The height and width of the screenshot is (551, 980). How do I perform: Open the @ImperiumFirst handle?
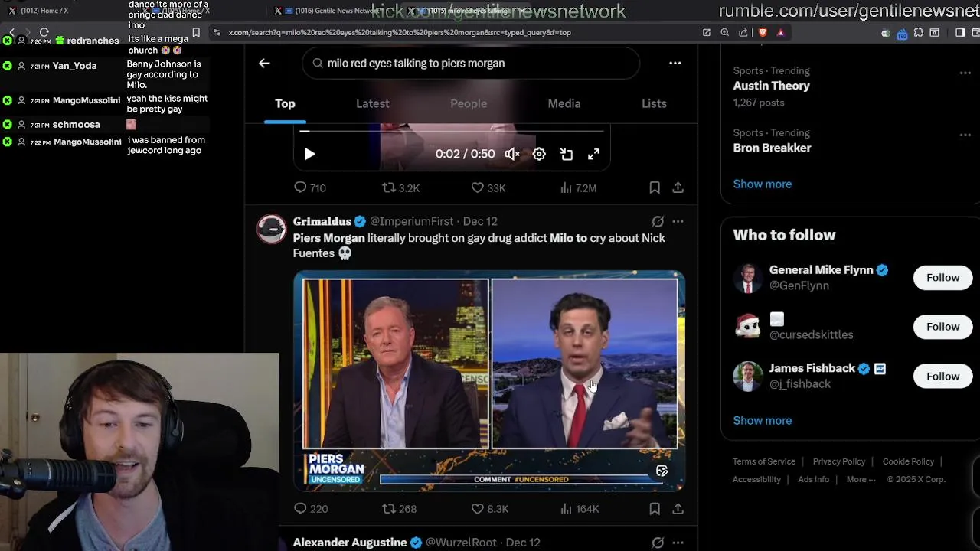(x=412, y=221)
